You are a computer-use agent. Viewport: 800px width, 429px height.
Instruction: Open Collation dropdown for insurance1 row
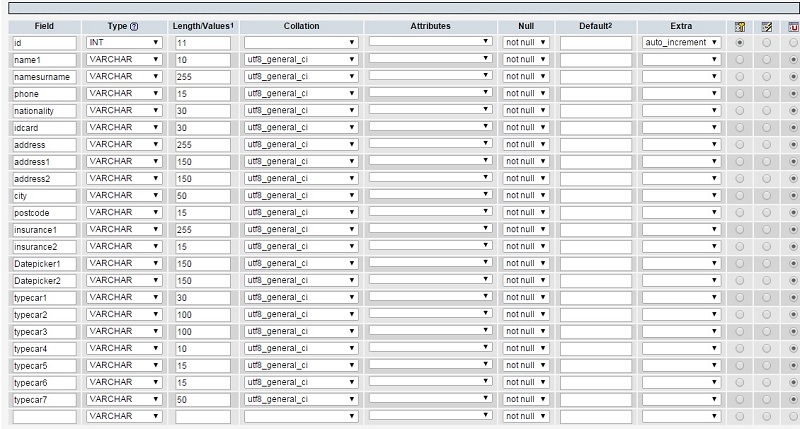301,229
